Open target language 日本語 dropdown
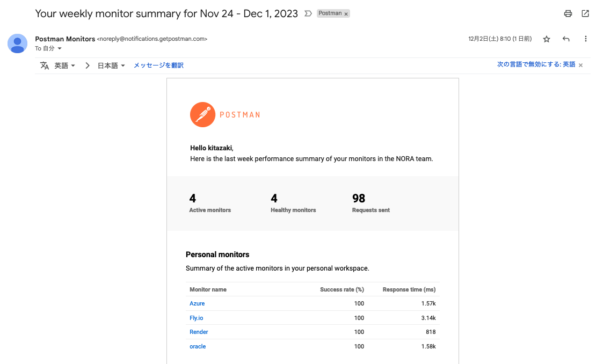This screenshot has width=596, height=364. pyautogui.click(x=111, y=65)
